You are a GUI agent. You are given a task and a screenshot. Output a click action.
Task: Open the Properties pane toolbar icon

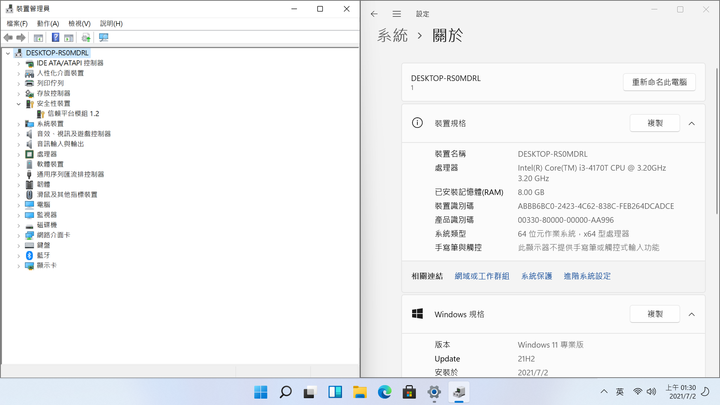tap(69, 38)
